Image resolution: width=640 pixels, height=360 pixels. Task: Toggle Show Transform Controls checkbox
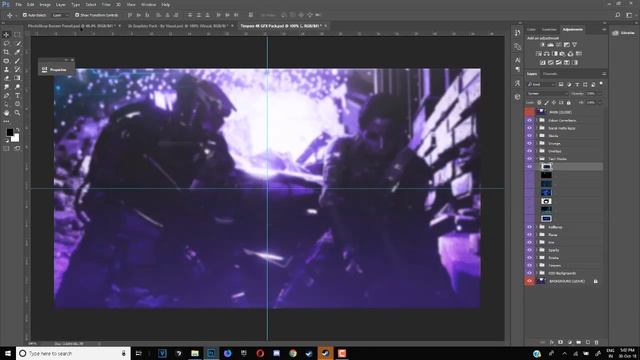[x=77, y=15]
